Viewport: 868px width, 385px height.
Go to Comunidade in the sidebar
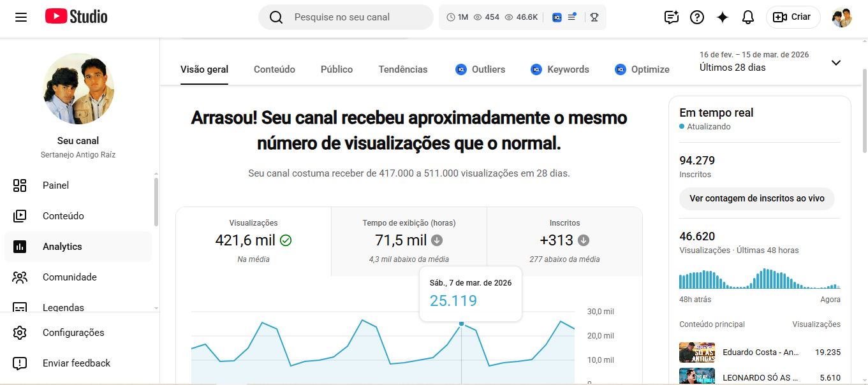click(70, 277)
